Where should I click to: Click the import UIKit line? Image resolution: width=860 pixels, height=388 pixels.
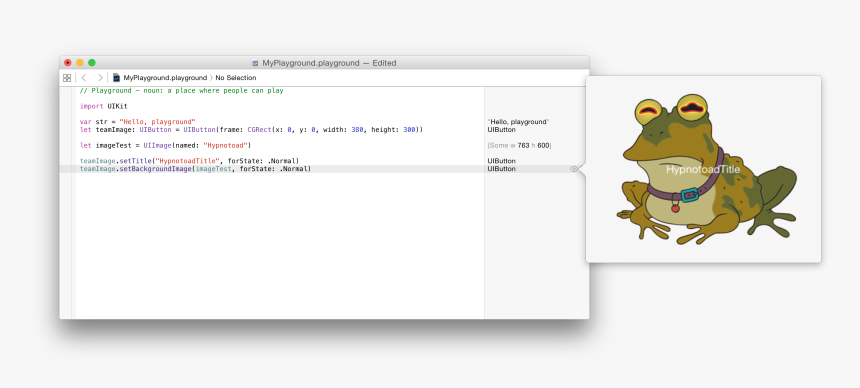pyautogui.click(x=104, y=106)
